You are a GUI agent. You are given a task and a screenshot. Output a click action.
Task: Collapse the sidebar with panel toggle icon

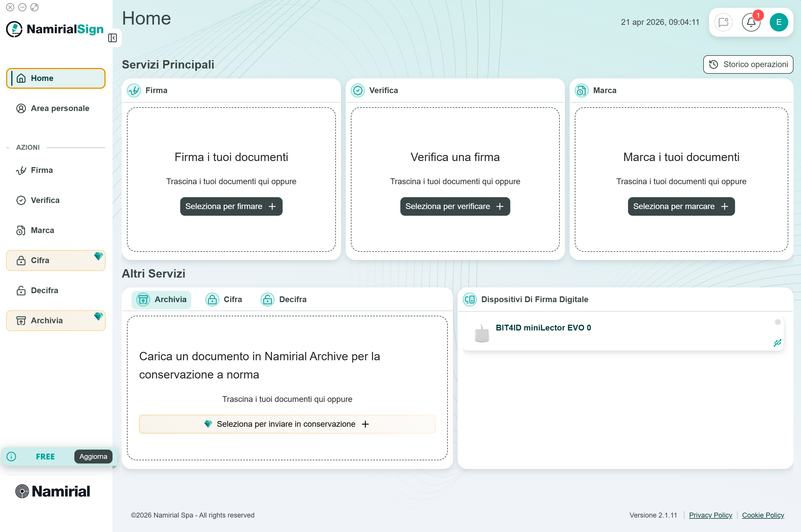pyautogui.click(x=112, y=38)
